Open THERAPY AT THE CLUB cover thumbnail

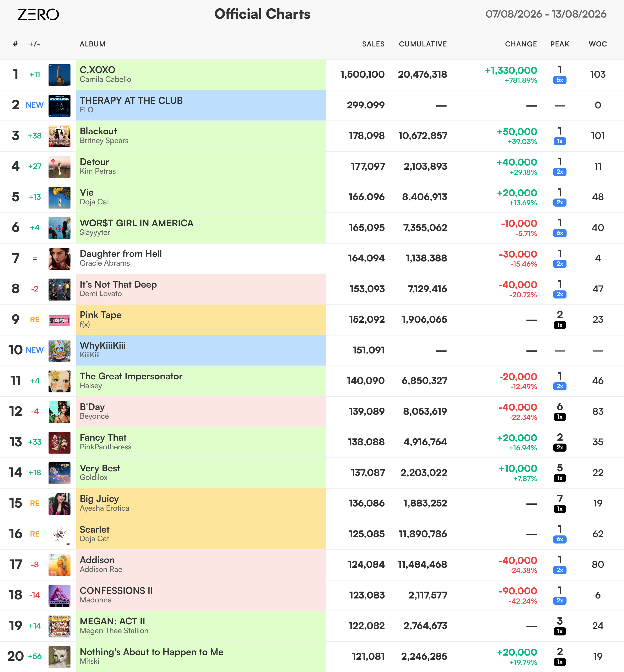pos(59,106)
